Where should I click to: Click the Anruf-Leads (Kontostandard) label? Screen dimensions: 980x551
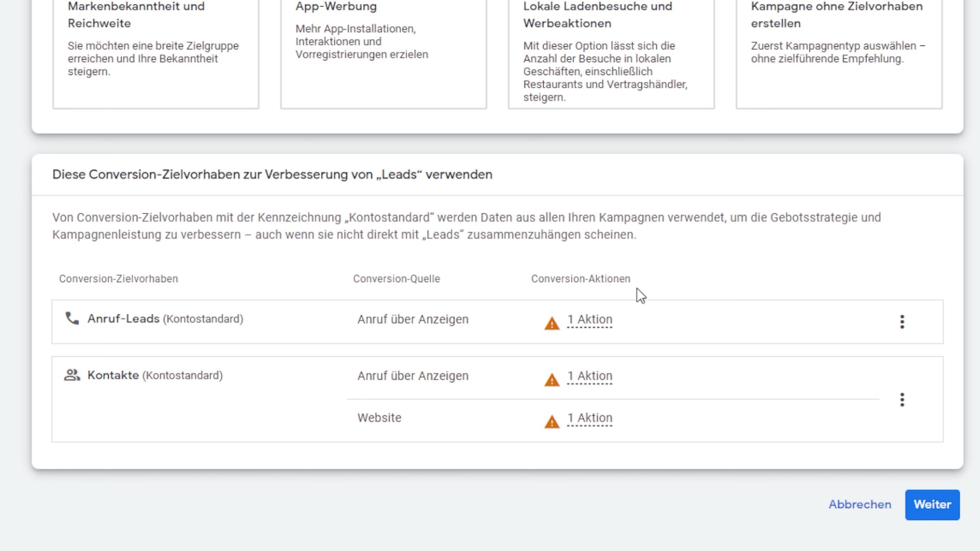tap(165, 319)
